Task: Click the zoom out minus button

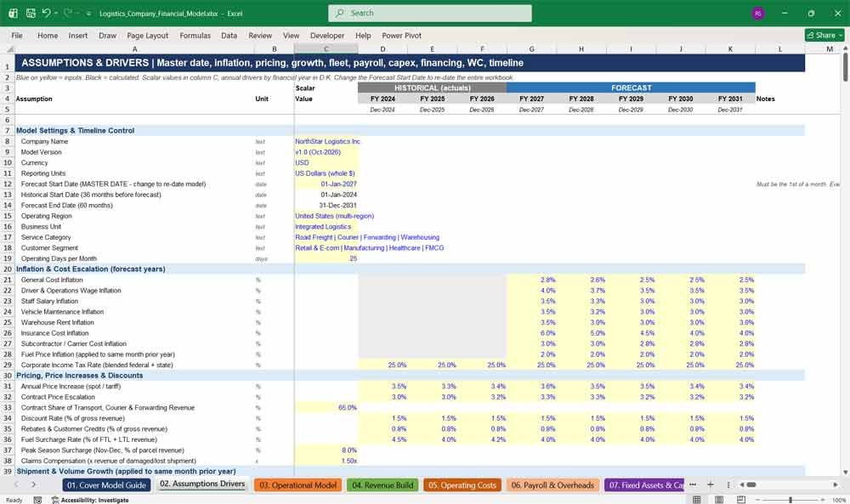Action: point(757,500)
